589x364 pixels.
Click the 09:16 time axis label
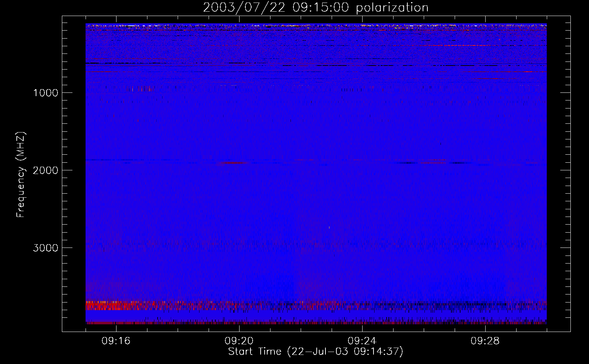(x=116, y=341)
